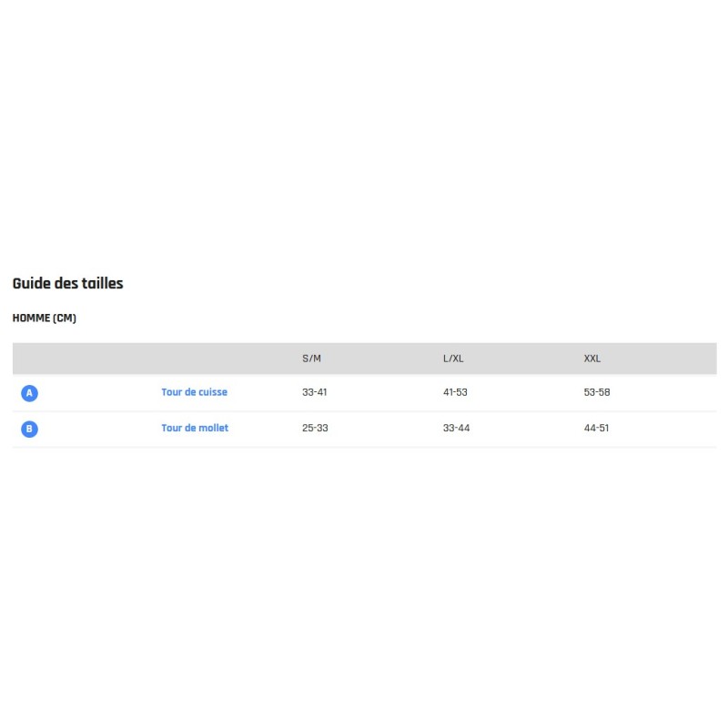Viewport: 728px width, 728px height.
Task: Click the divider line under Tour de cuisse row
Action: click(x=365, y=411)
